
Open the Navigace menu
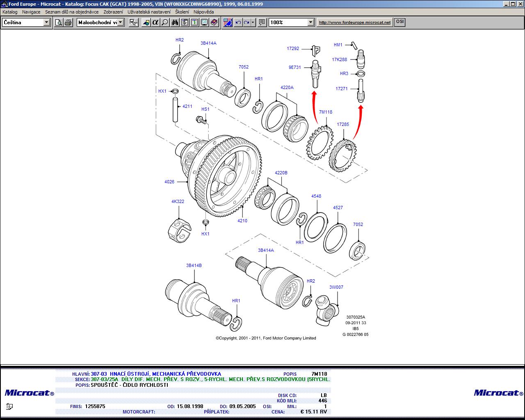[31, 12]
